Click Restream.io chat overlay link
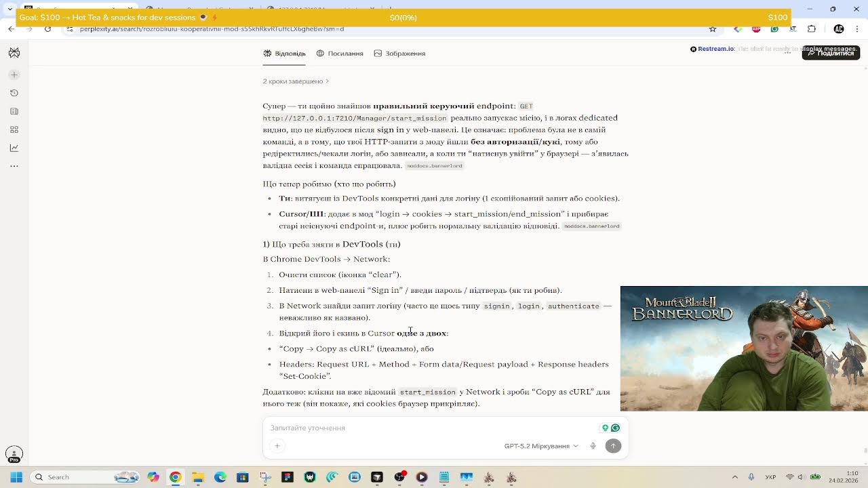The width and height of the screenshot is (868, 488). click(715, 49)
